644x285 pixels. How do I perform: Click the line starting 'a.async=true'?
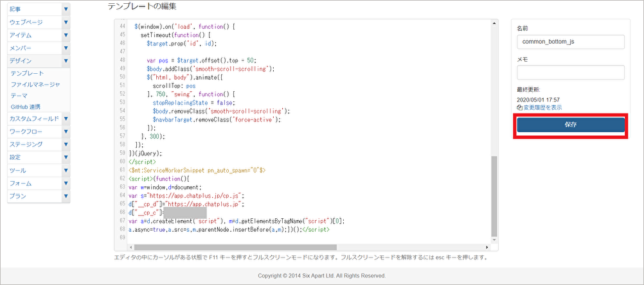[x=229, y=230]
